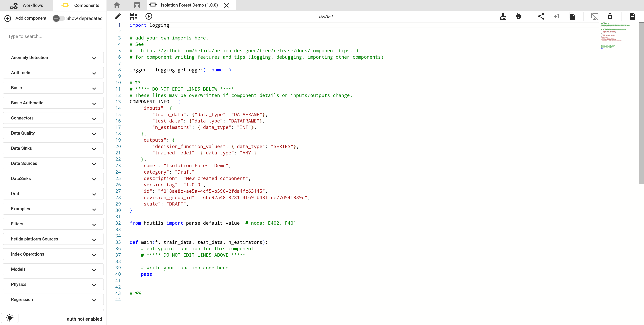Place cursor on 'pass' statement line 40

pos(146,274)
